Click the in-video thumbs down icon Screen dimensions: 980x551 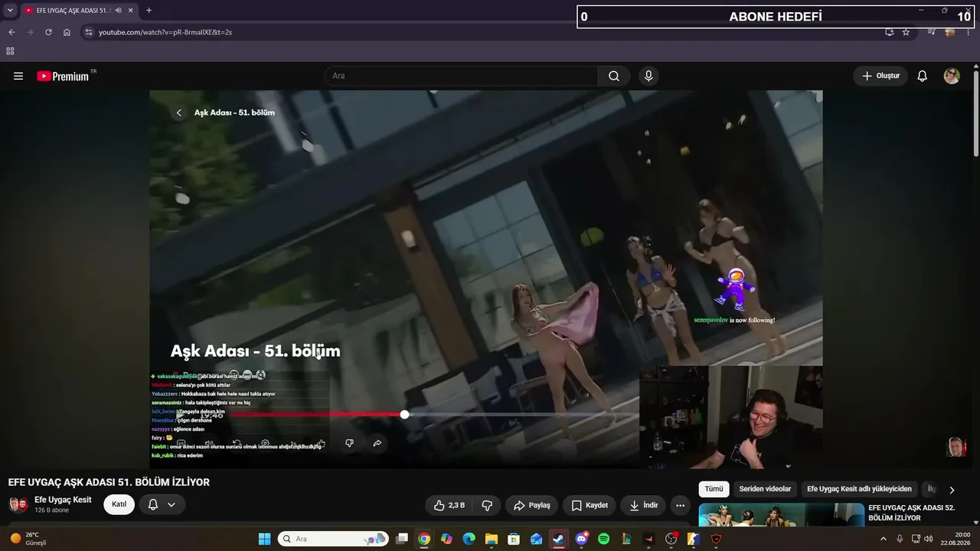[349, 443]
